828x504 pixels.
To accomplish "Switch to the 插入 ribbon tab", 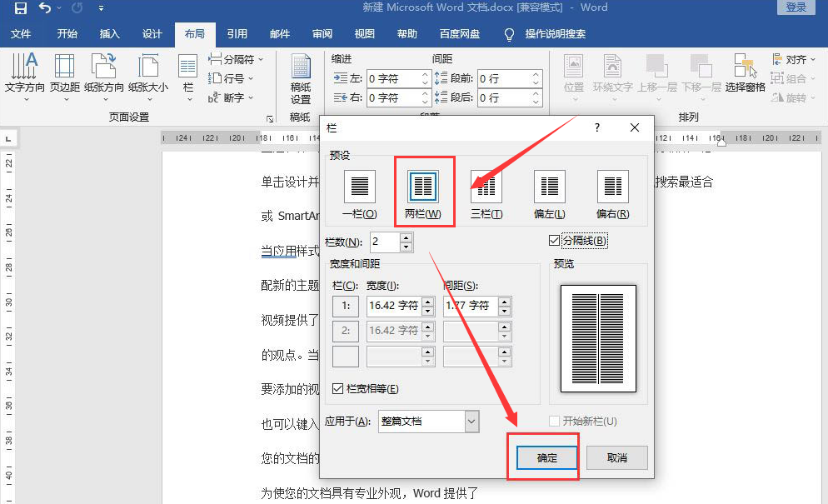I will click(109, 34).
